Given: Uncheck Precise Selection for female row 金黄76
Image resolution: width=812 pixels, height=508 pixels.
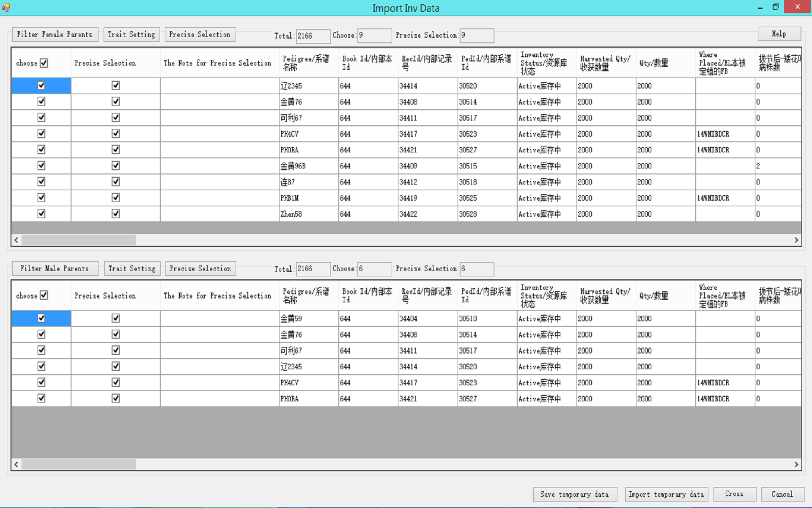Looking at the screenshot, I should [x=115, y=102].
